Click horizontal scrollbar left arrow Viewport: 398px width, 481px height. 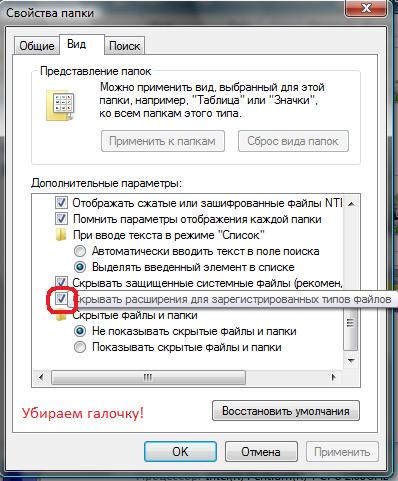[41, 378]
